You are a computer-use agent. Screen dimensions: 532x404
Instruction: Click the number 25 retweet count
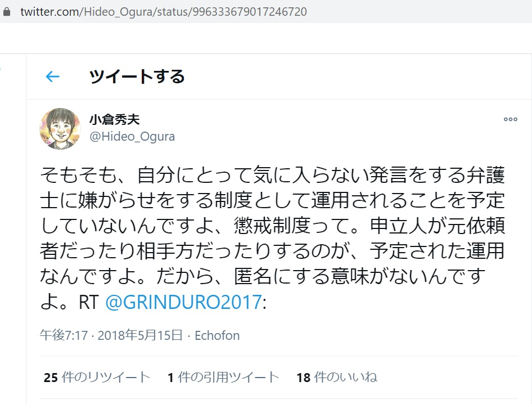click(x=51, y=378)
